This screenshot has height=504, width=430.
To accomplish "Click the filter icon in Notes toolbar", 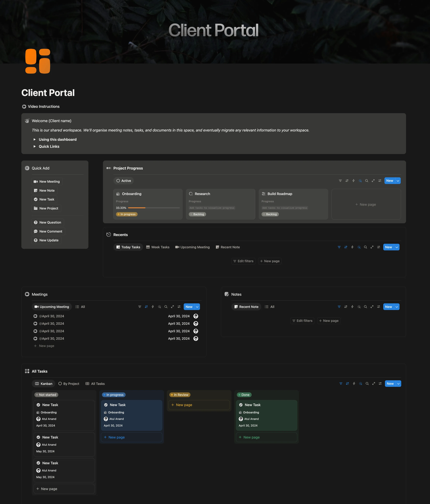I will [339, 307].
